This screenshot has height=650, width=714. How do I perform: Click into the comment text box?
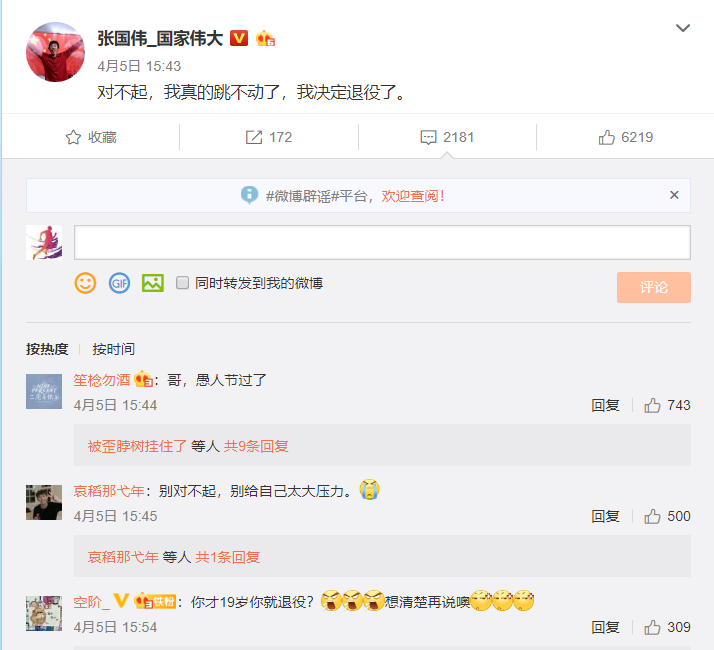click(x=382, y=242)
